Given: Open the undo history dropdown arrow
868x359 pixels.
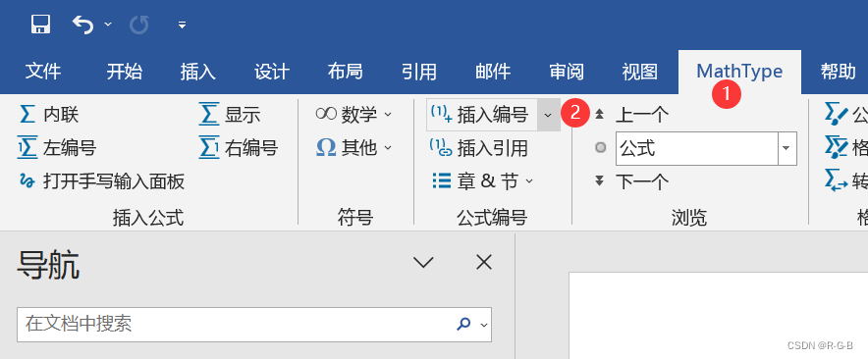Looking at the screenshot, I should (x=108, y=25).
